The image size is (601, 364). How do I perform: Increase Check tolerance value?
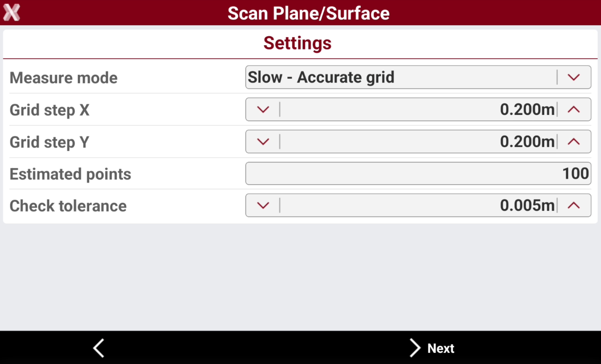pos(574,205)
